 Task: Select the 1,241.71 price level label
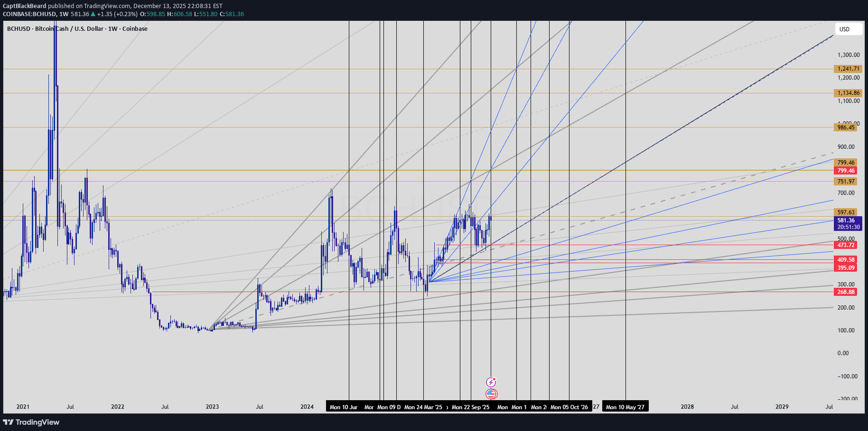pos(848,69)
